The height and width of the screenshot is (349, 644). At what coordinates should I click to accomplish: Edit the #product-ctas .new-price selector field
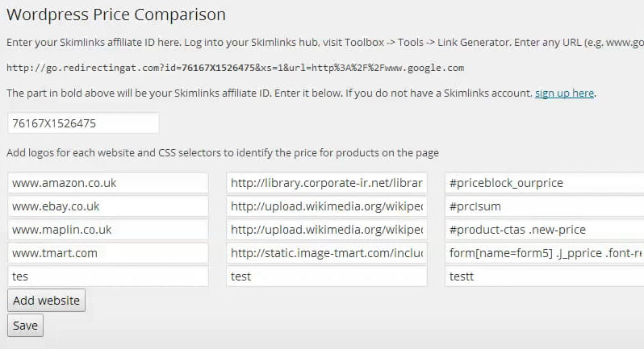pyautogui.click(x=545, y=230)
